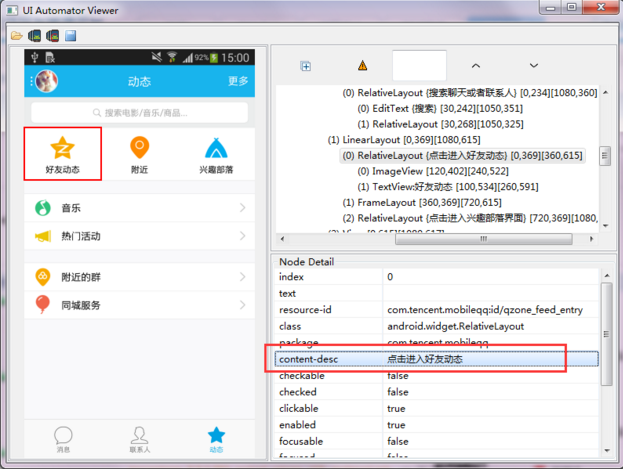This screenshot has height=469, width=623.
Task: Toggle the NAF nodes warning triangle icon
Action: [x=362, y=65]
